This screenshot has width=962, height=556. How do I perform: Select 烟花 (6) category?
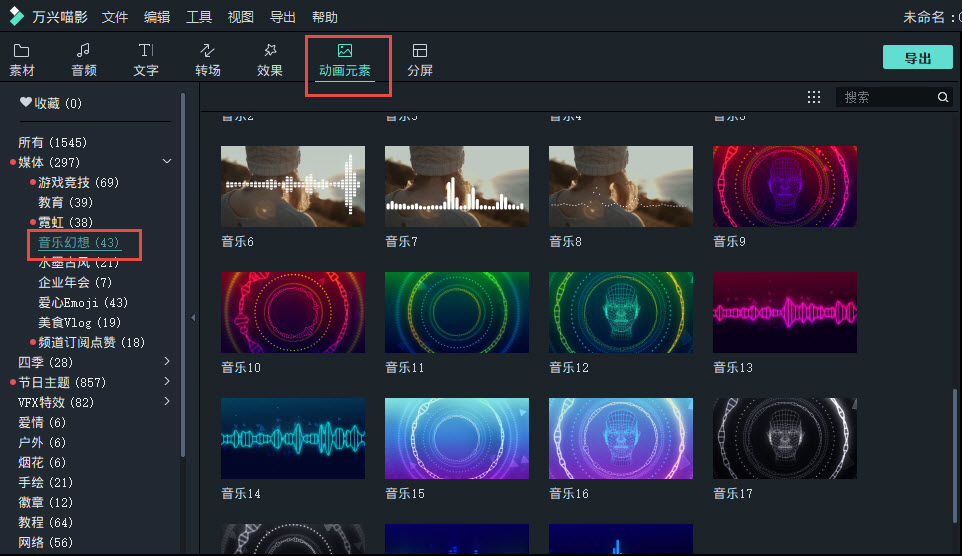tap(42, 462)
